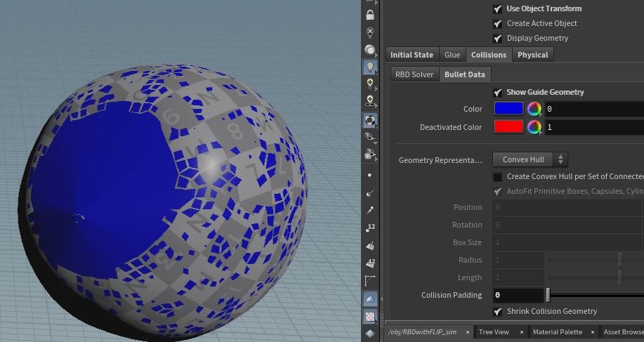Select the Tree View pane tab
Viewport: 644px width, 342px height.
494,331
